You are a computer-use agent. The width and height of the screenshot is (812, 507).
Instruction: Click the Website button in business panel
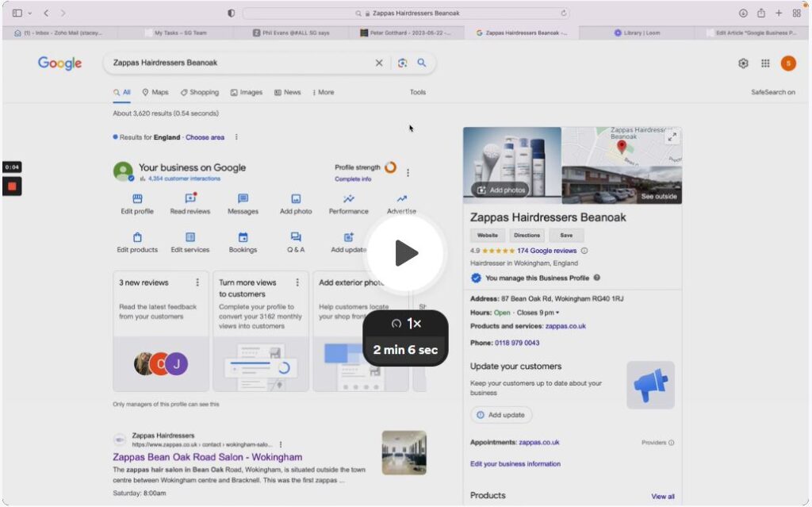(x=488, y=235)
